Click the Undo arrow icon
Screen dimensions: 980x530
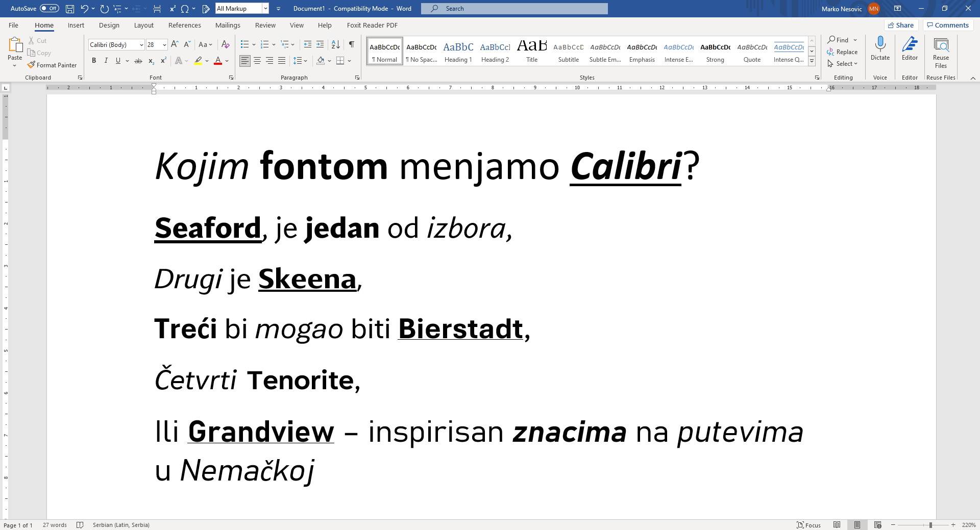pos(85,9)
